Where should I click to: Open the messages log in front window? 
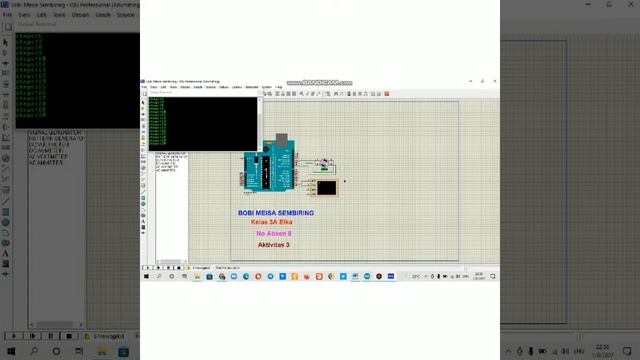pos(199,268)
